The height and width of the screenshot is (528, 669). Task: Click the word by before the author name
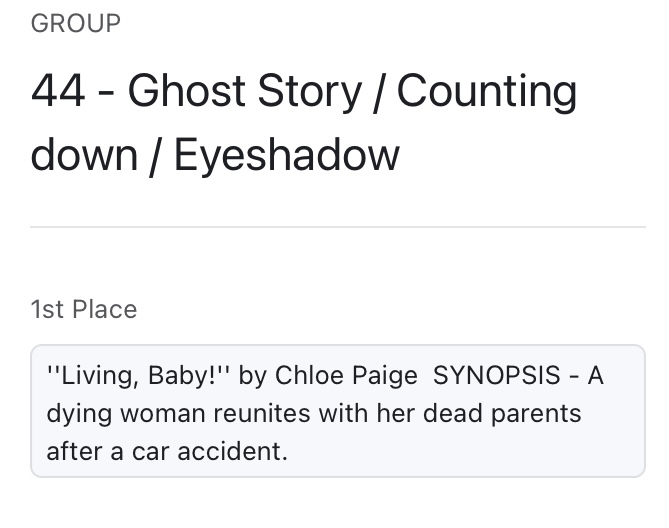click(x=253, y=375)
